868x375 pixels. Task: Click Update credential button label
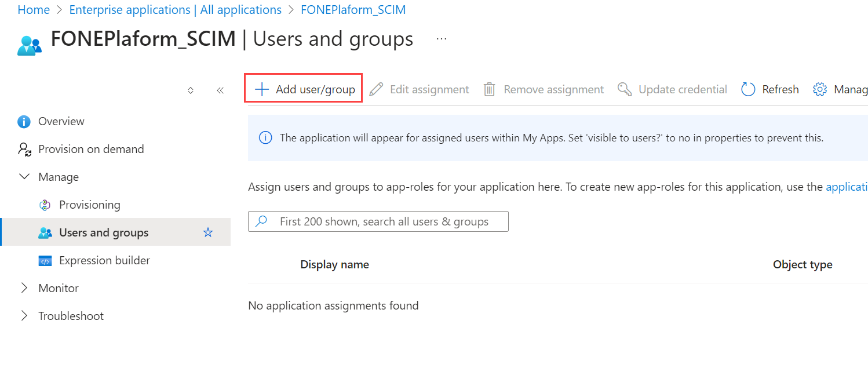683,89
